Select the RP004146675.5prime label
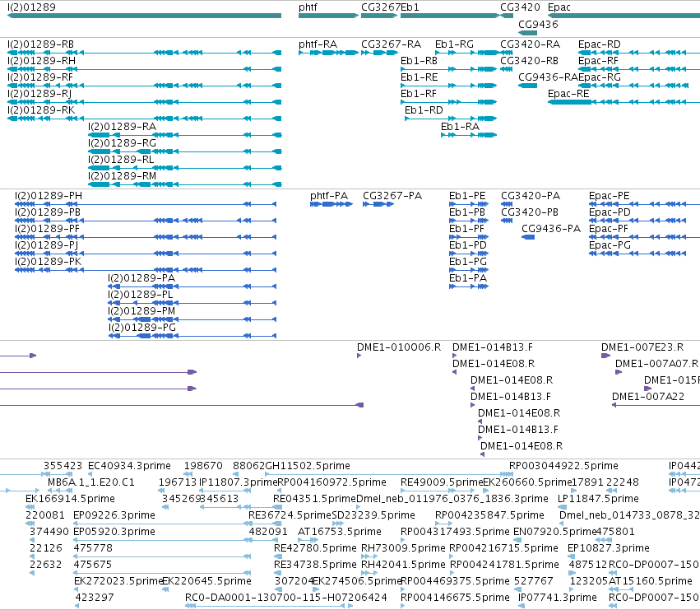This screenshot has width=700, height=610. pos(455,598)
